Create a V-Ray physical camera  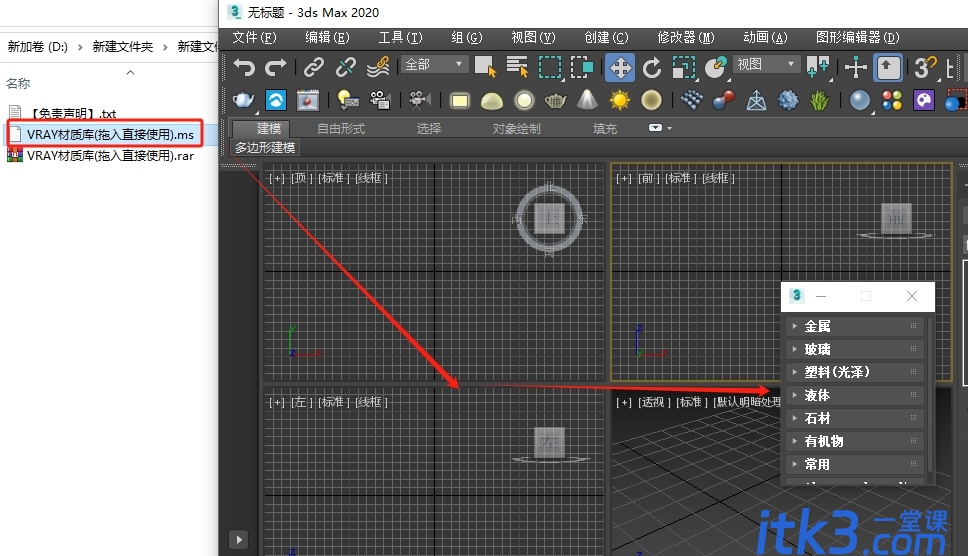420,100
